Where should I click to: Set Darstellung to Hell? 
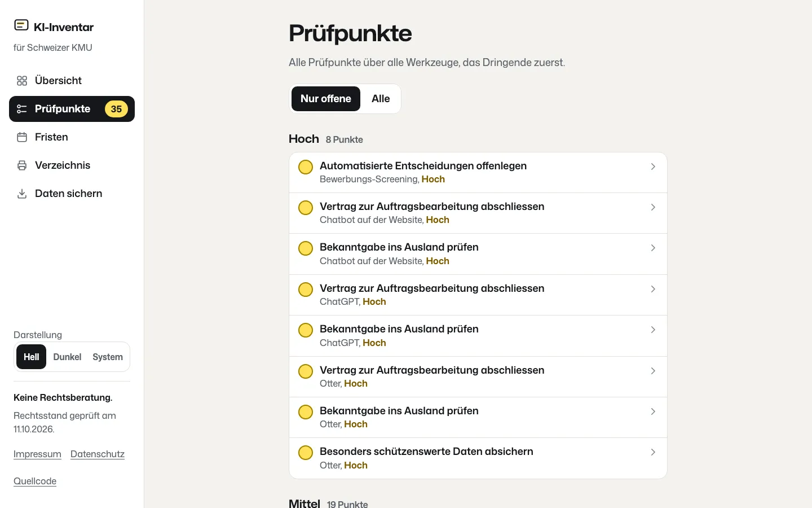point(32,357)
